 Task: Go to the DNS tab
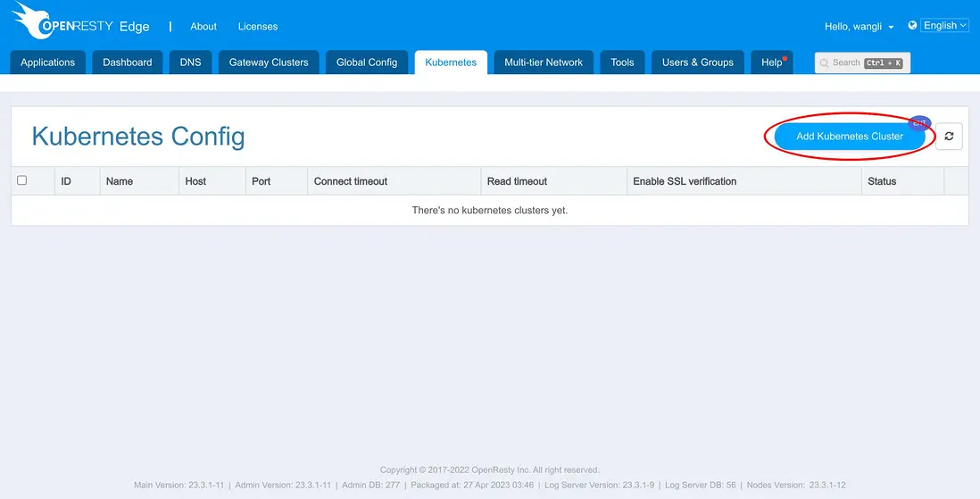191,62
